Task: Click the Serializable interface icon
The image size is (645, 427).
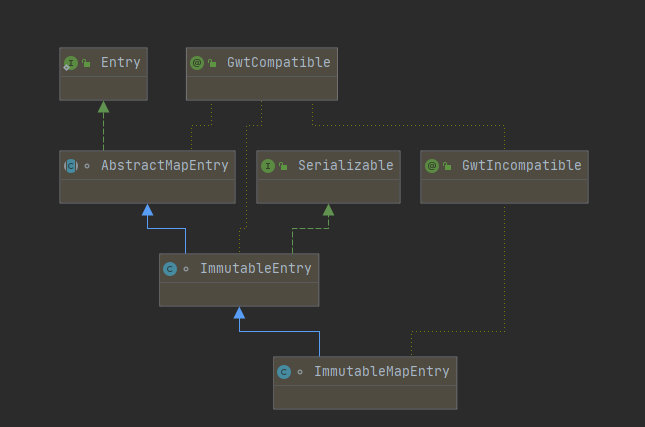Action: (x=268, y=166)
